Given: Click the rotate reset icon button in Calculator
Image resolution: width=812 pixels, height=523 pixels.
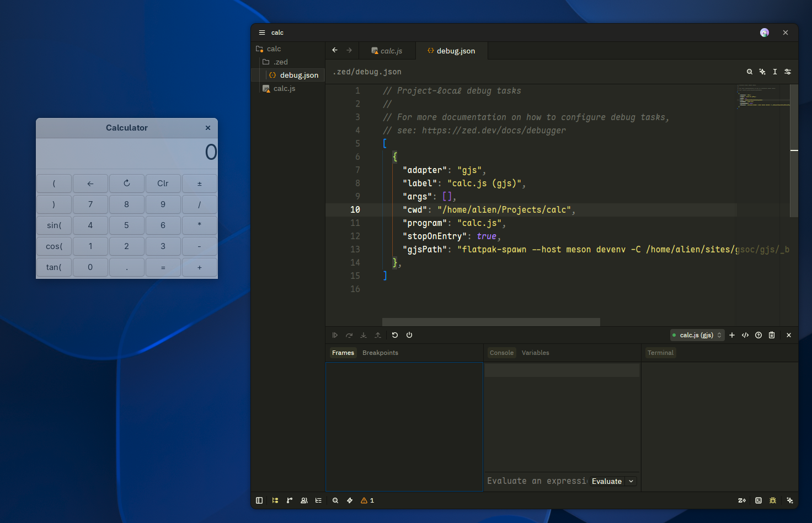Looking at the screenshot, I should tap(127, 184).
